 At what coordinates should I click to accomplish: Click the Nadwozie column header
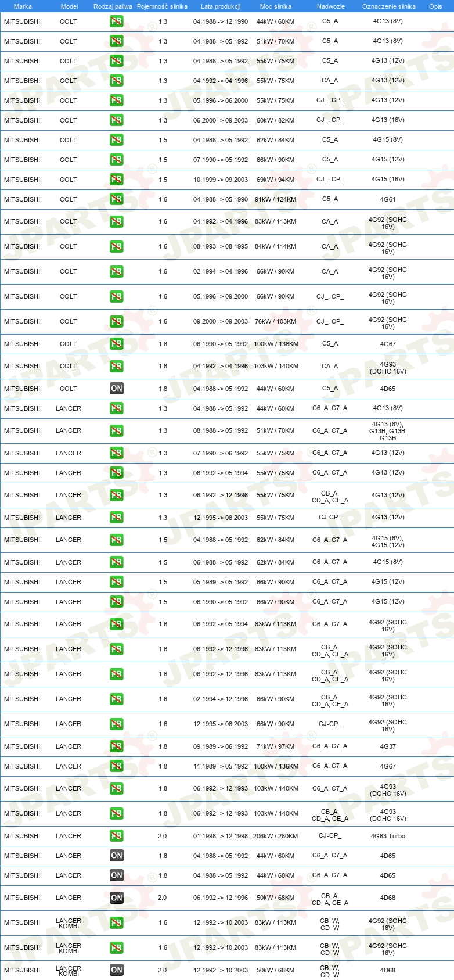coord(331,6)
